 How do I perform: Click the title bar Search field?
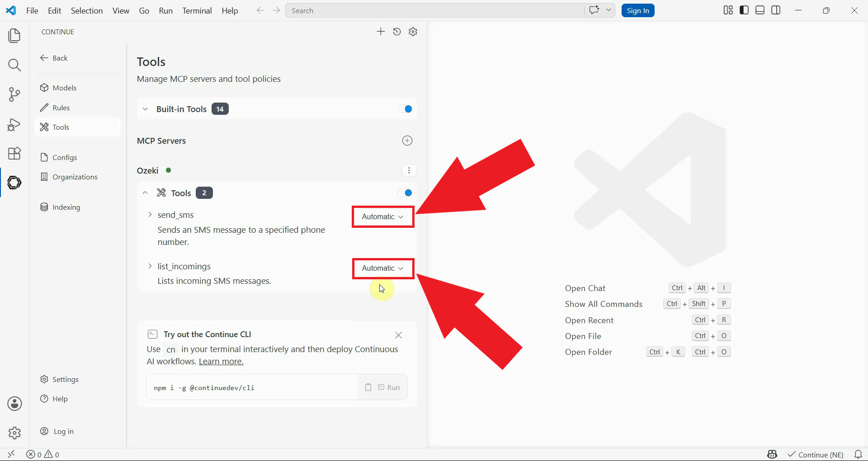[x=434, y=10]
